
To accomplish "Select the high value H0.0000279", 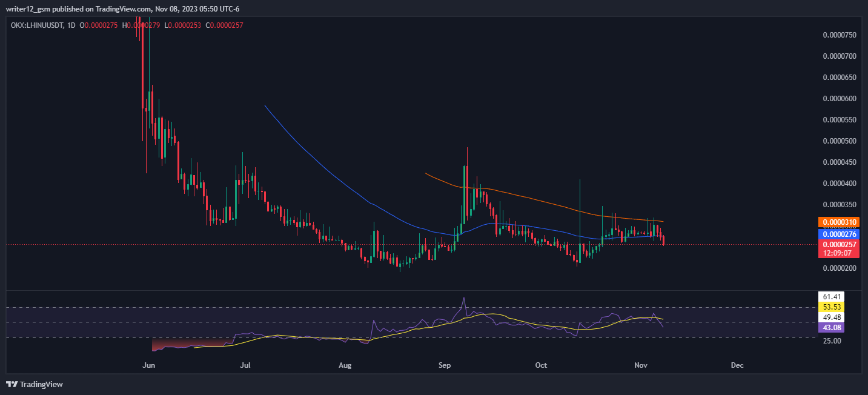I will pyautogui.click(x=142, y=25).
